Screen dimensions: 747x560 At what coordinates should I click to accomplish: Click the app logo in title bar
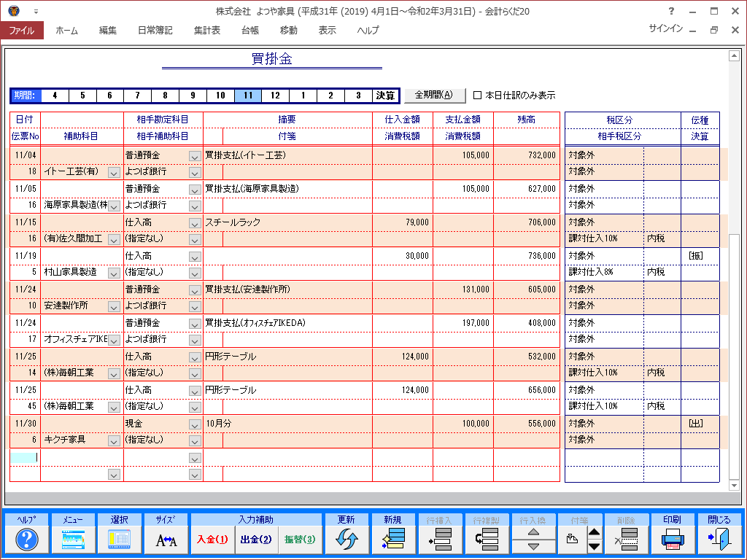tap(14, 10)
